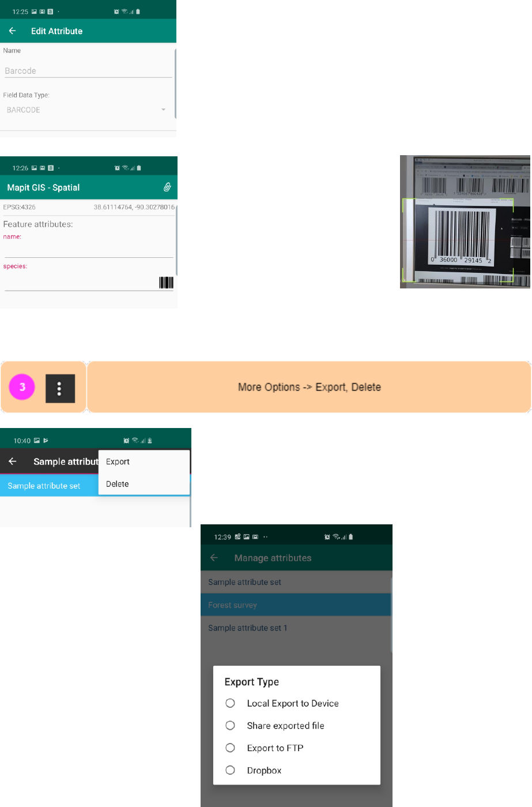Go back from Sample attribute screen
This screenshot has height=807, width=532.
point(13,461)
